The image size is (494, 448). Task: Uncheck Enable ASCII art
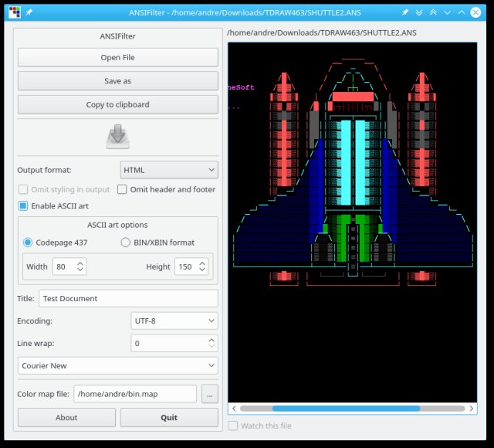[23, 205]
